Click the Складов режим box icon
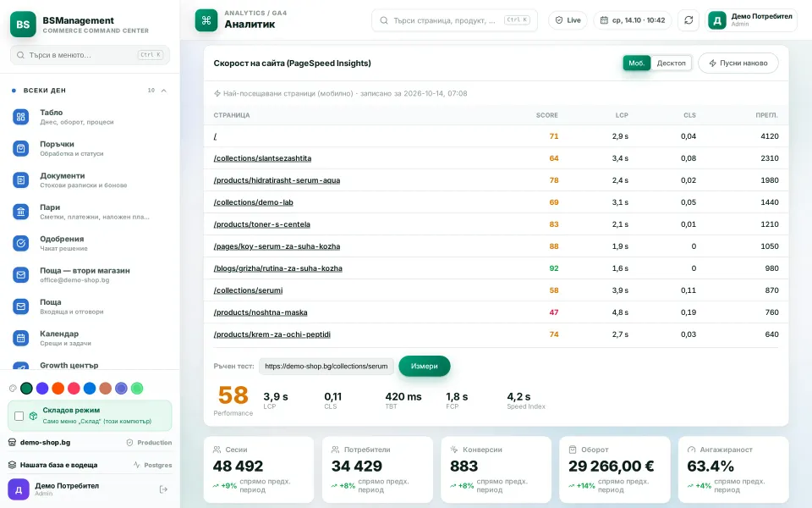812x508 pixels. click(x=33, y=416)
